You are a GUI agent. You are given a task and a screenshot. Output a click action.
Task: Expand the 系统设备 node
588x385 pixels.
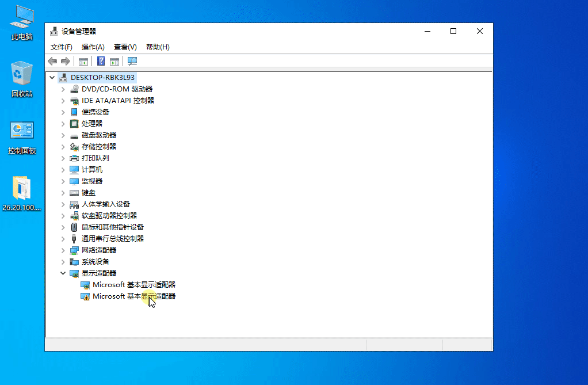[63, 262]
